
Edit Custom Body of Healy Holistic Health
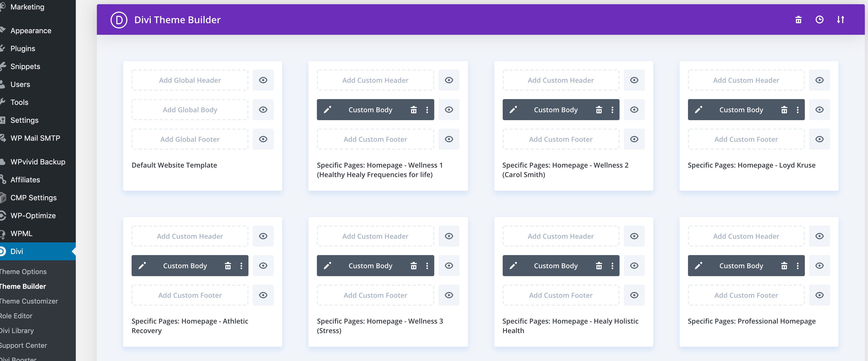(x=513, y=266)
